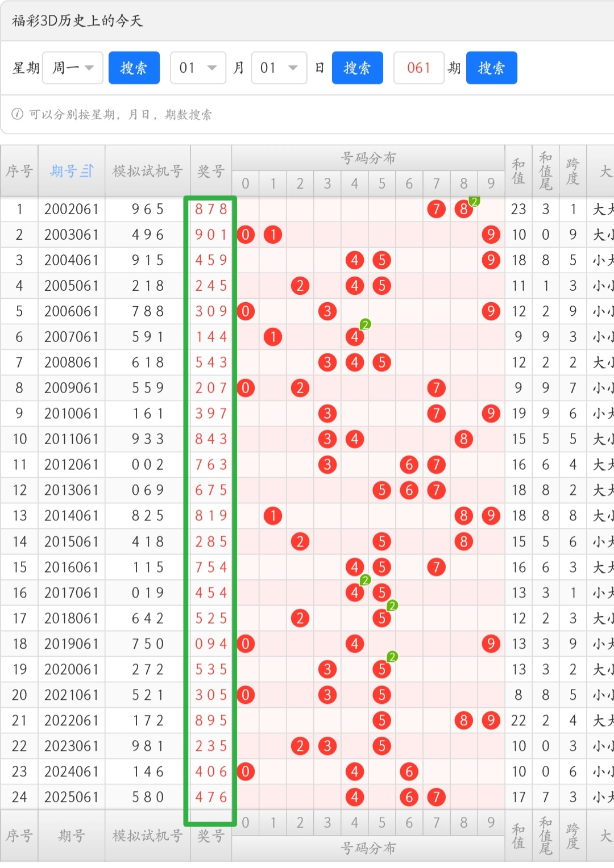Click prize number 4 7 6 in row 24
This screenshot has width=614, height=868.
pyautogui.click(x=211, y=797)
